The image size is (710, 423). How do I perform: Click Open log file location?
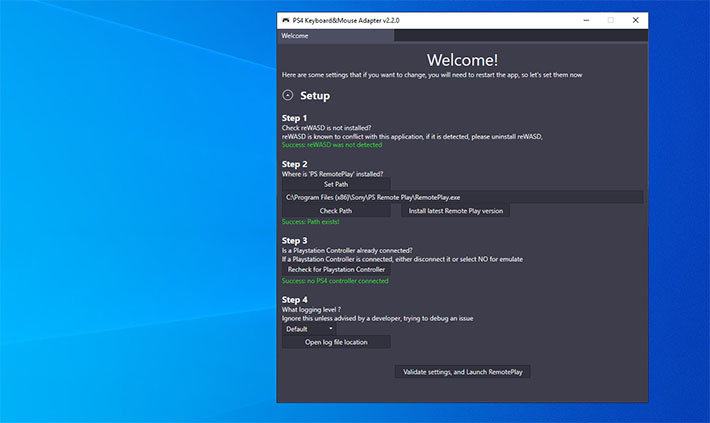pos(336,342)
